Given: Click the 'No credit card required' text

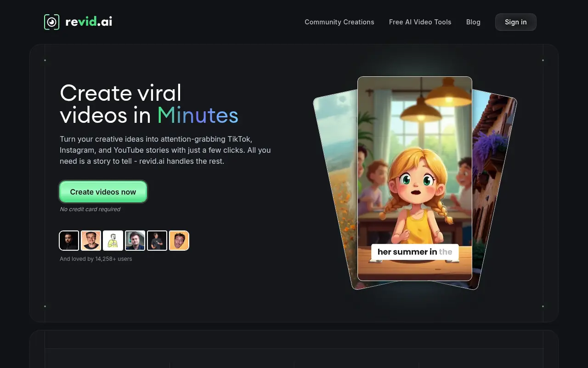Looking at the screenshot, I should point(90,209).
